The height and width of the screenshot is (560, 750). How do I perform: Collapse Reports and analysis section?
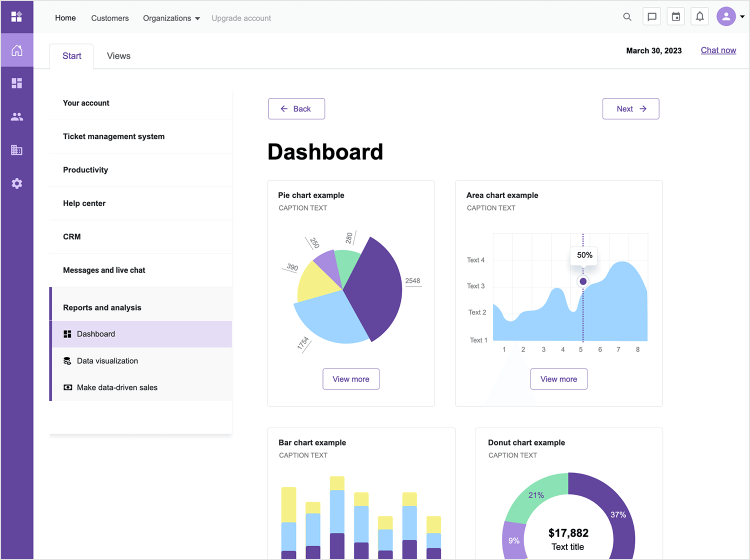tap(141, 307)
